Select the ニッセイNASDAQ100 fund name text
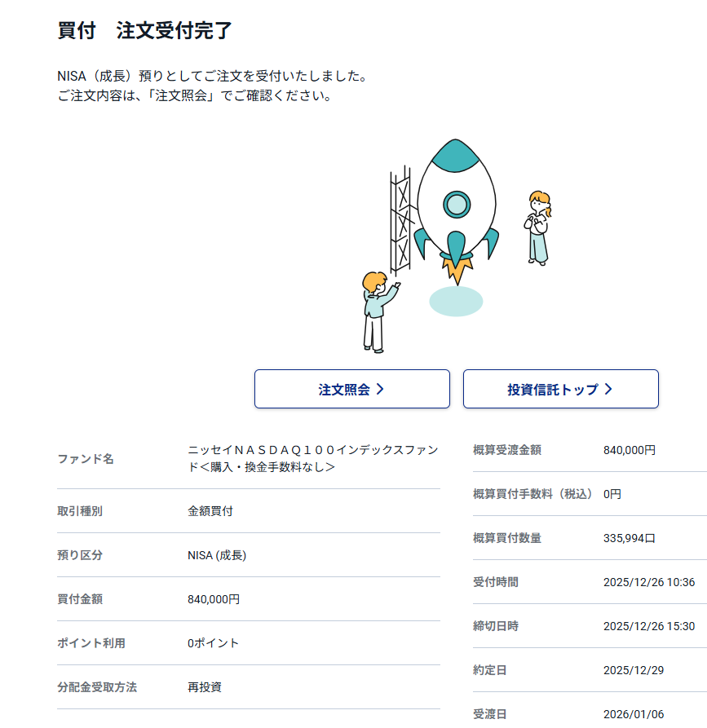This screenshot has height=728, width=707. tap(312, 458)
